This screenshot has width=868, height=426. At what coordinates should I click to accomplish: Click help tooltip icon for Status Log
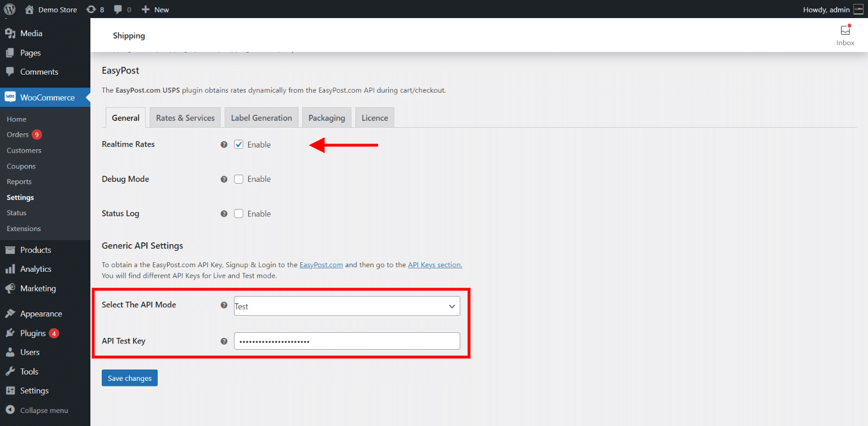point(224,214)
